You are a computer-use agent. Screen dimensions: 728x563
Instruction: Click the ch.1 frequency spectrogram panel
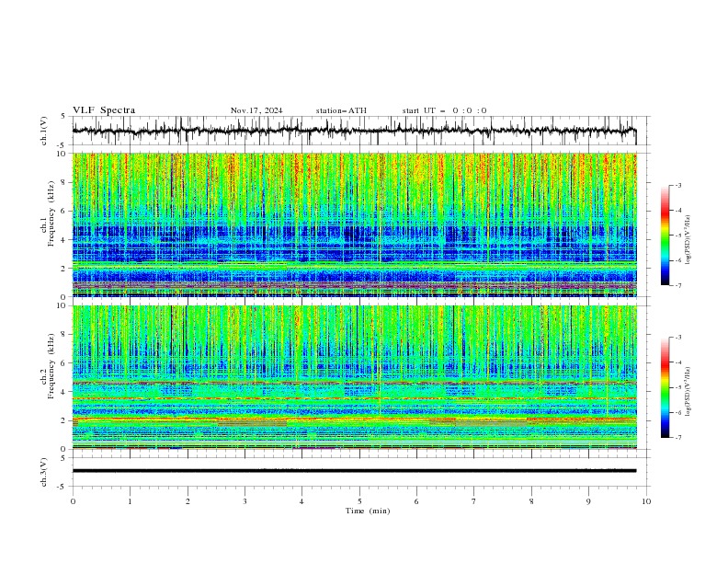point(354,224)
